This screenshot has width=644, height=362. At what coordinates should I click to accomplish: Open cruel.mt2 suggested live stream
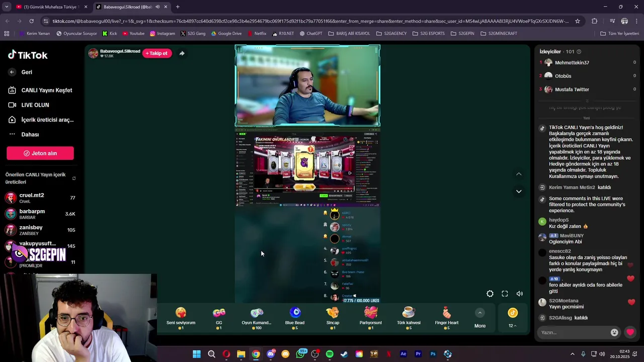40,198
